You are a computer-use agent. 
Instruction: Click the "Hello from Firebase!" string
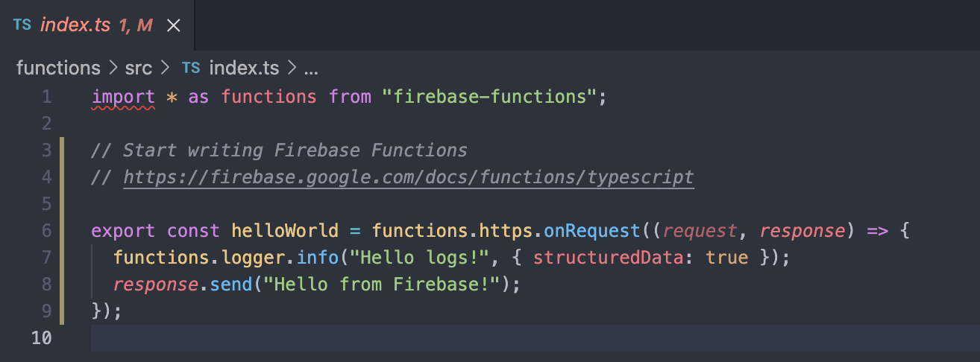pyautogui.click(x=382, y=285)
